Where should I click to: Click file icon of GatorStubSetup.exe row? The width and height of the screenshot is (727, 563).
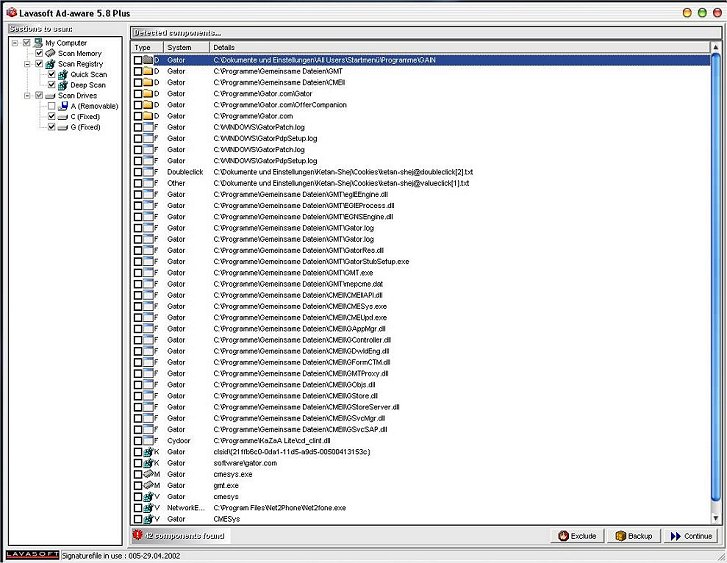coord(148,262)
